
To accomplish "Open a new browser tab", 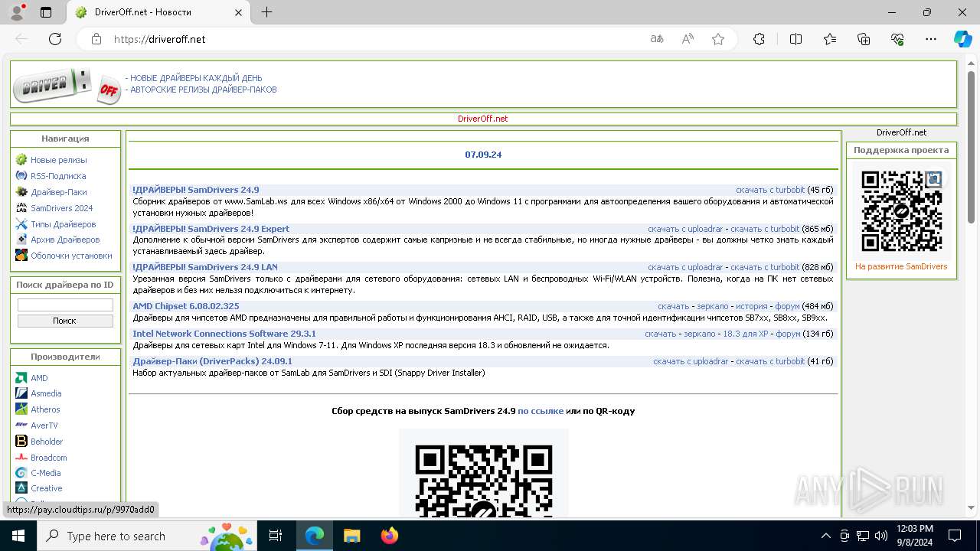I will [x=266, y=12].
